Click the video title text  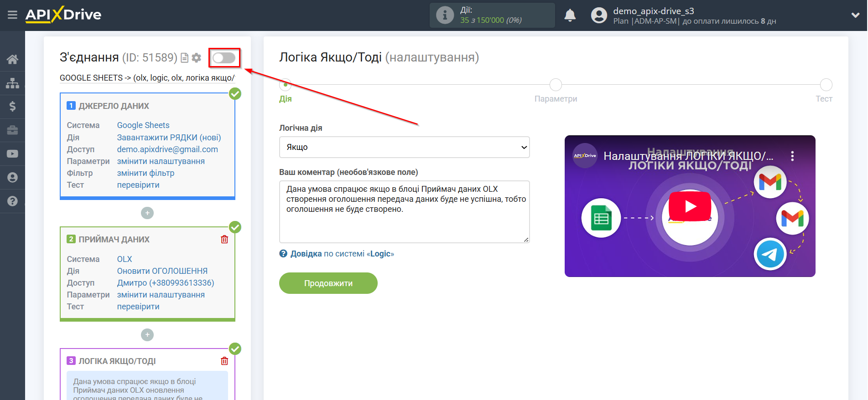pos(688,156)
